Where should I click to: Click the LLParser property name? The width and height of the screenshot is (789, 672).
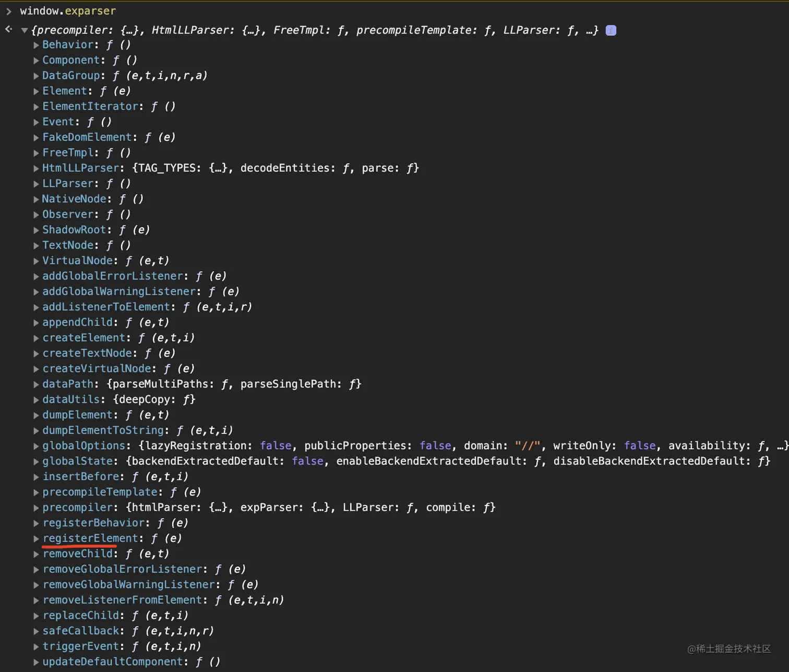tap(67, 184)
